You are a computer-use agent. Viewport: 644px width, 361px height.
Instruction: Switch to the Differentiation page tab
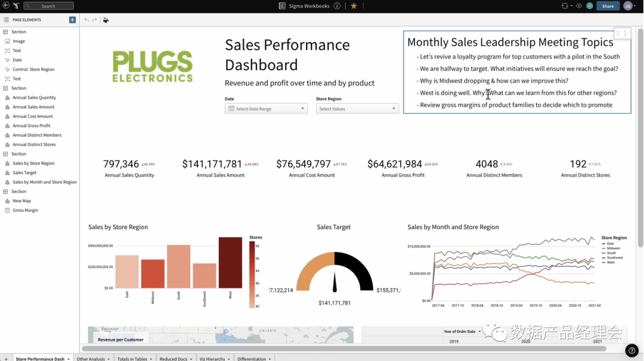point(252,359)
